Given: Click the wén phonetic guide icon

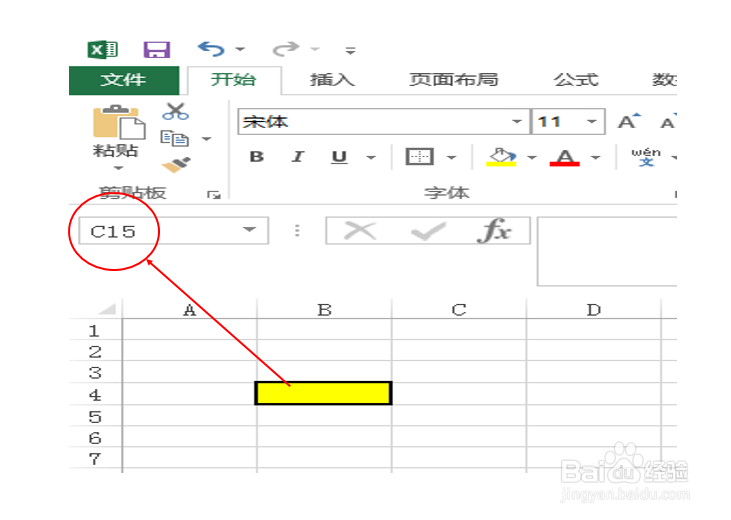Looking at the screenshot, I should tap(646, 157).
